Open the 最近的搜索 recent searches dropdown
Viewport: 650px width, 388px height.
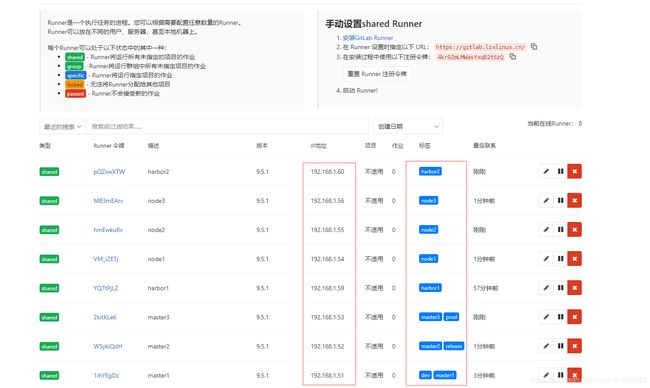point(63,126)
